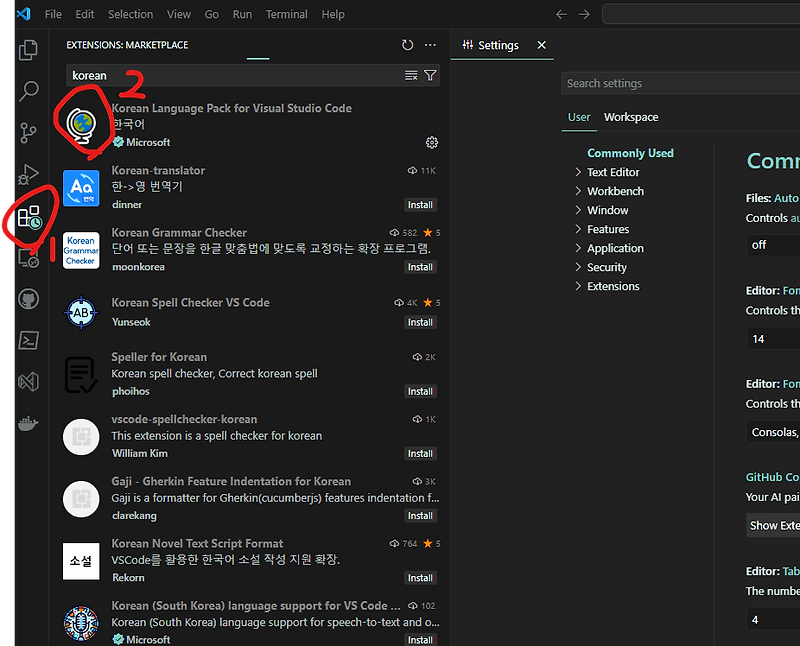
Task: Install the Speller for Korean extension
Action: coord(420,391)
